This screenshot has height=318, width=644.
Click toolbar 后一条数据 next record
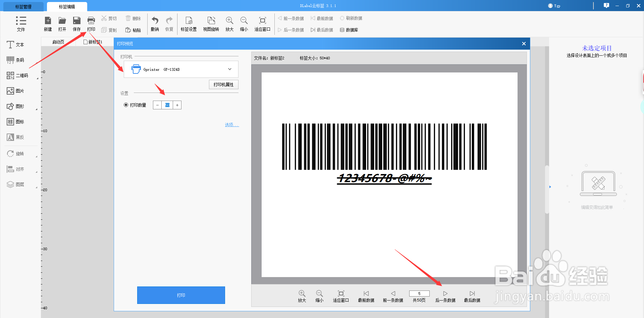coord(291,30)
